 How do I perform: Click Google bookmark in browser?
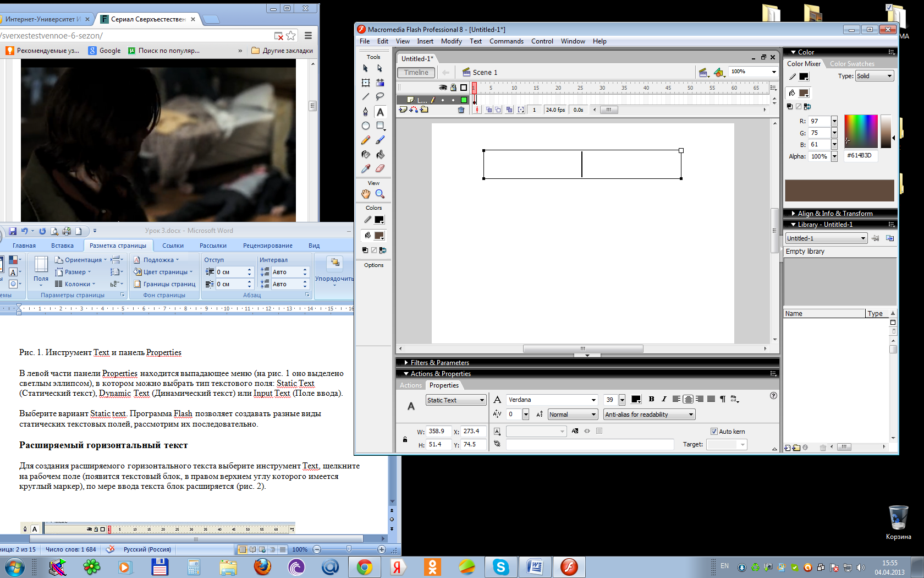105,51
